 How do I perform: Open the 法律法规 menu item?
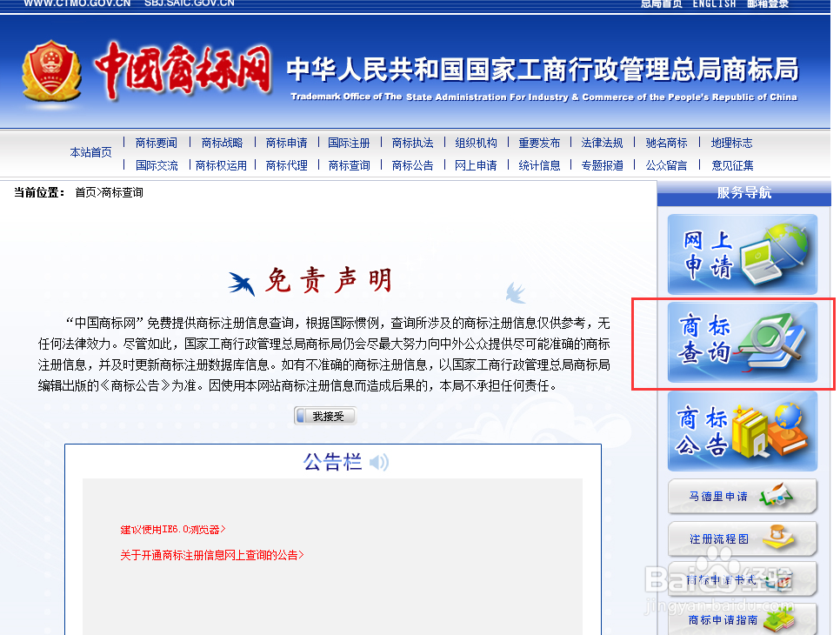point(602,143)
